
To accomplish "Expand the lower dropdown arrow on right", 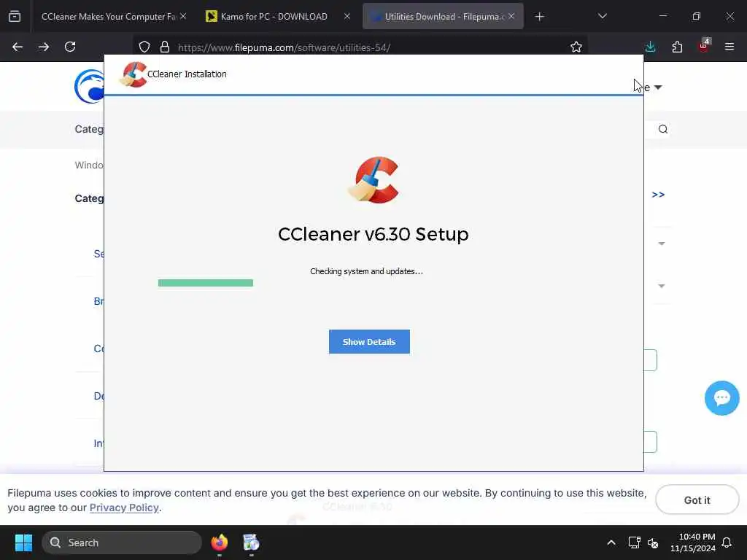I will (661, 286).
